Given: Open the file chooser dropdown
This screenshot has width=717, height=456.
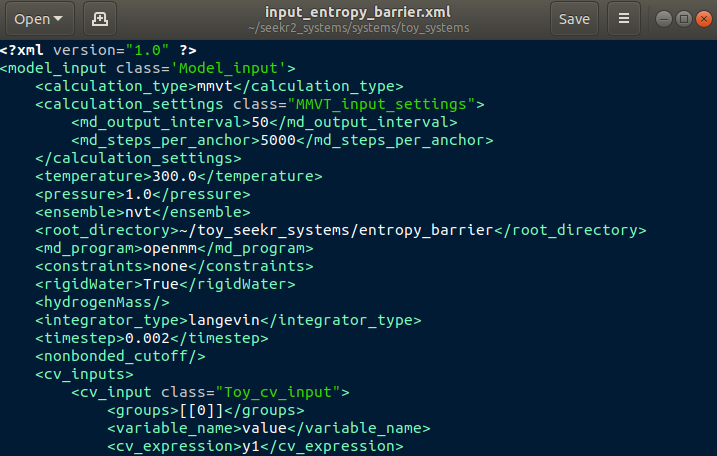Looking at the screenshot, I should click(39, 19).
